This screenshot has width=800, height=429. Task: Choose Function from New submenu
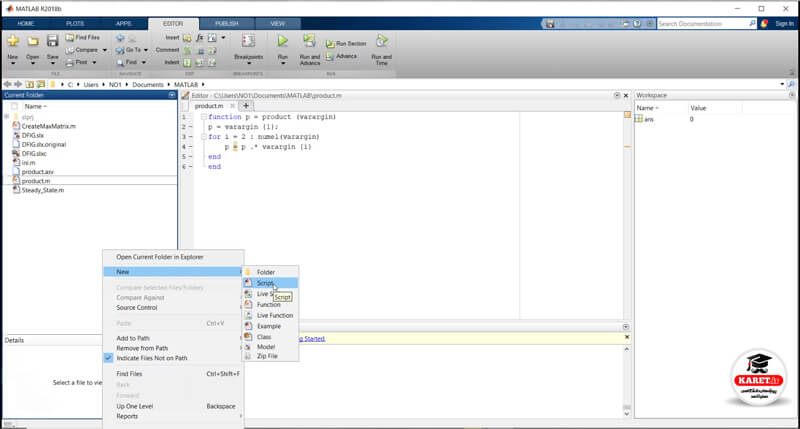click(270, 305)
